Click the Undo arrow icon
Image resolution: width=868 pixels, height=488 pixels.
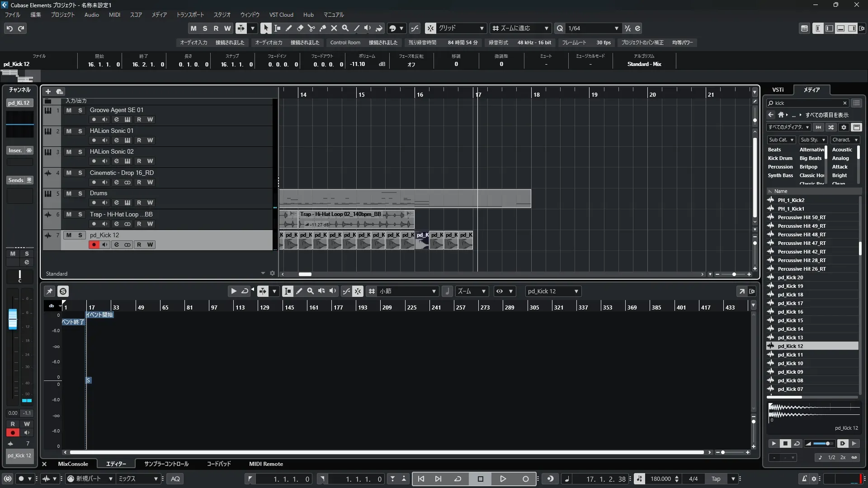pos(9,28)
